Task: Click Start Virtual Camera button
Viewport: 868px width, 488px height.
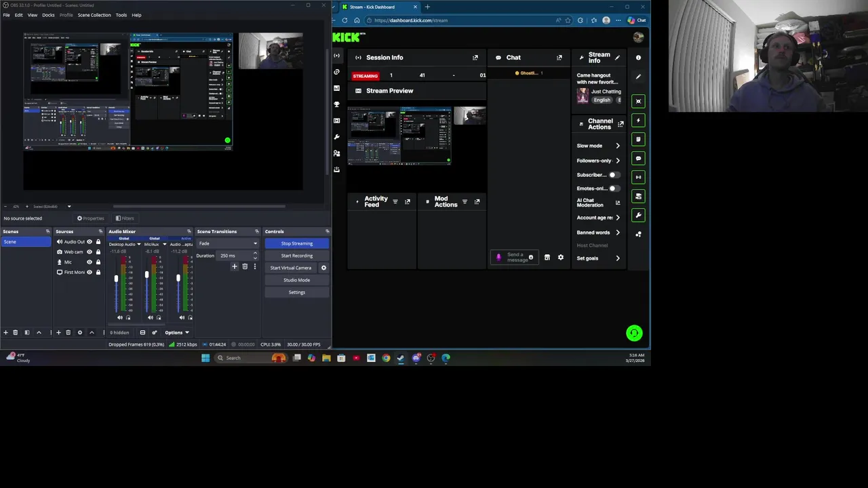Action: 291,268
